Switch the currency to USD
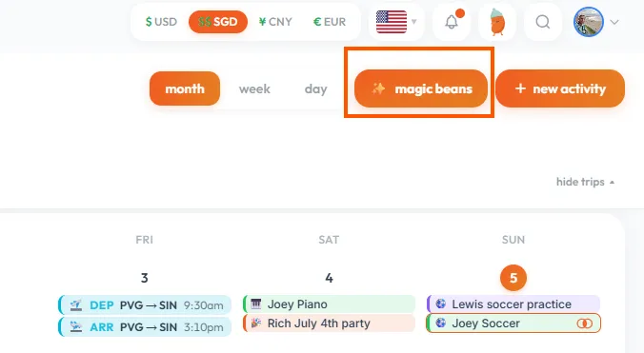 coord(161,22)
